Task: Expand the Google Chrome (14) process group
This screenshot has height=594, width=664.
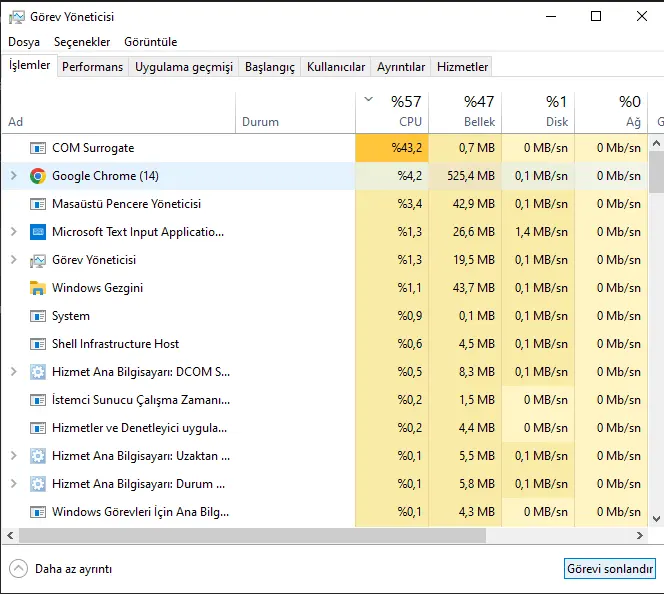Action: tap(14, 176)
